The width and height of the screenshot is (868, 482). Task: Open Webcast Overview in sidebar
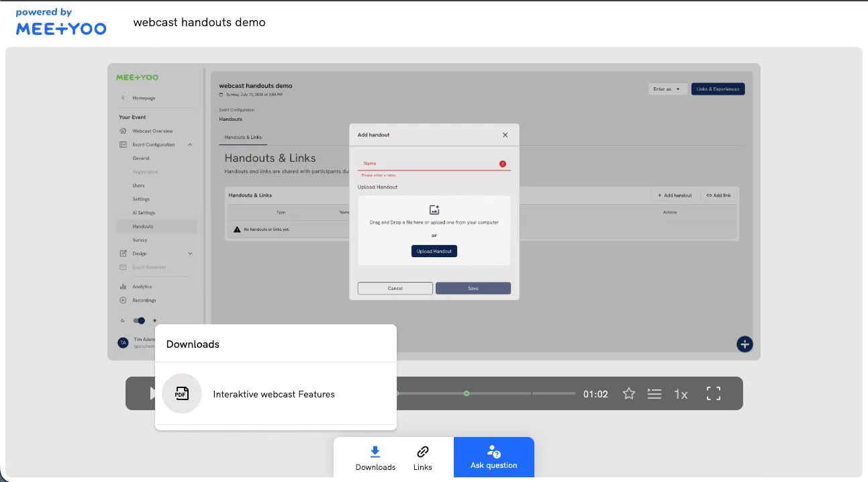[x=152, y=131]
